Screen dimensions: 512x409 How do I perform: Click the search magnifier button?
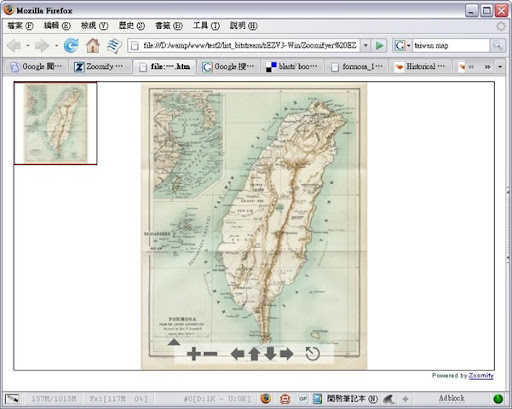pyautogui.click(x=497, y=45)
